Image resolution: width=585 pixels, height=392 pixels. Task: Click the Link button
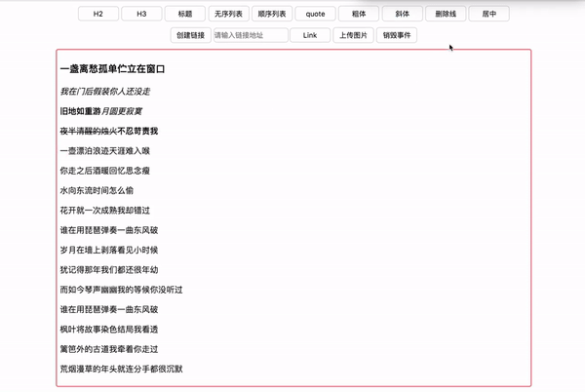310,35
